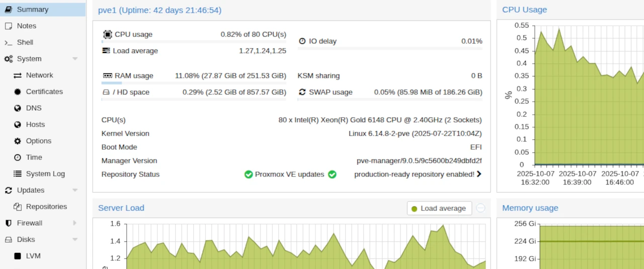Viewport: 644px width, 269px height.
Task: Click the Certificates badge icon
Action: (18, 92)
